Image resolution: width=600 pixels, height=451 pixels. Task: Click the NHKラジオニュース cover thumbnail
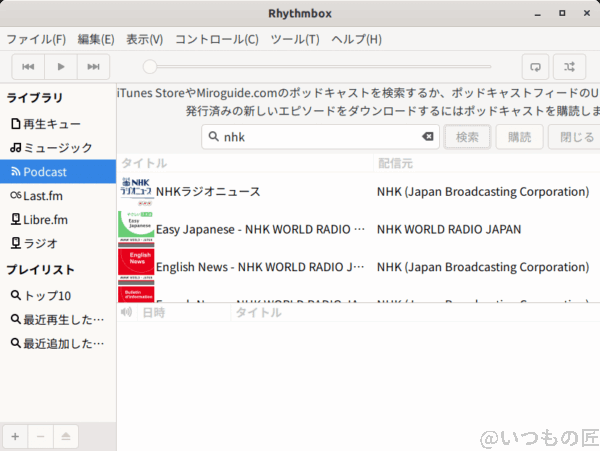click(136, 191)
